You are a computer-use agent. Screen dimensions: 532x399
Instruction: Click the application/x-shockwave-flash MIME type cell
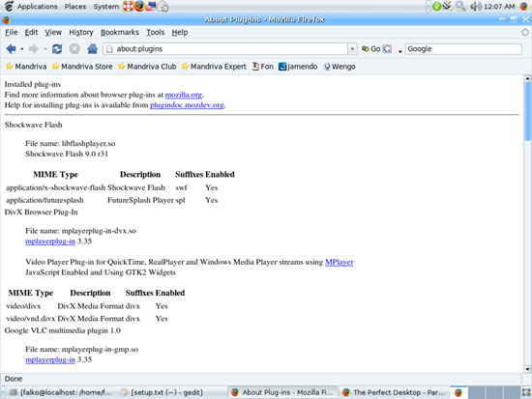56,187
